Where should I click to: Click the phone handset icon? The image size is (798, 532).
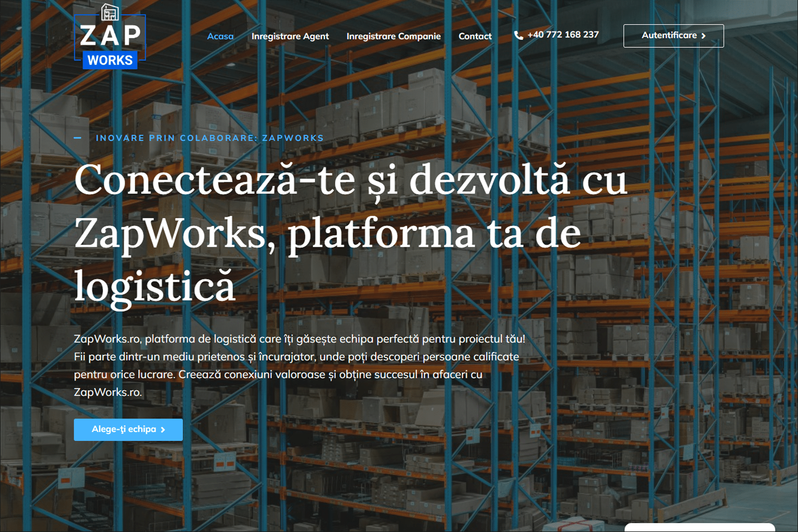click(518, 35)
